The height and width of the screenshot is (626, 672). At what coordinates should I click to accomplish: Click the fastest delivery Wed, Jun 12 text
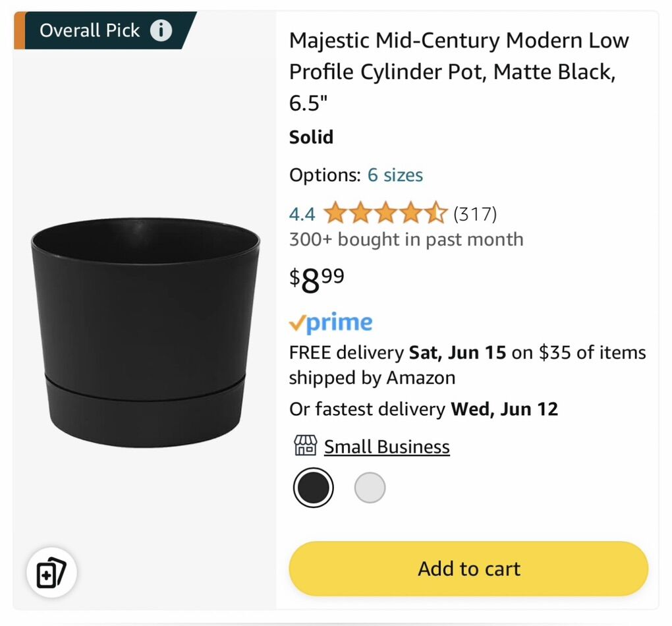click(423, 409)
